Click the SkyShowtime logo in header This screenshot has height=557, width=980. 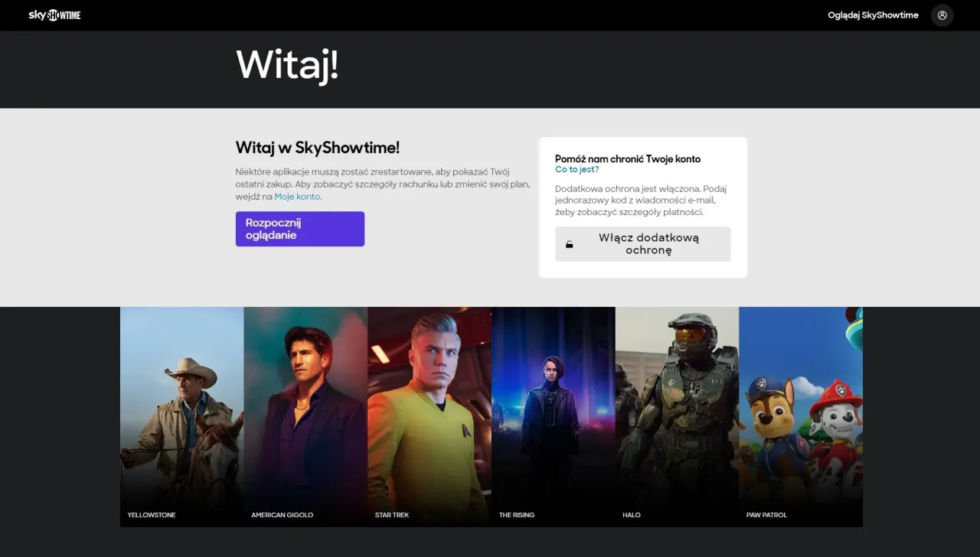coord(54,15)
